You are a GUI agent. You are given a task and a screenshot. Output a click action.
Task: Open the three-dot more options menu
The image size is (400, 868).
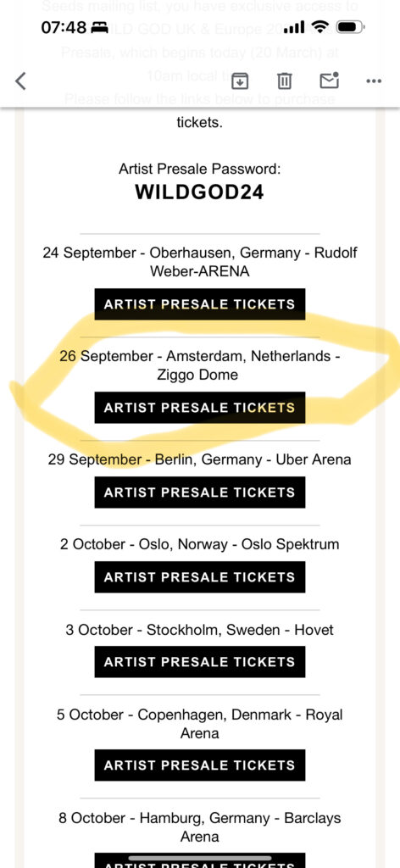click(x=374, y=81)
